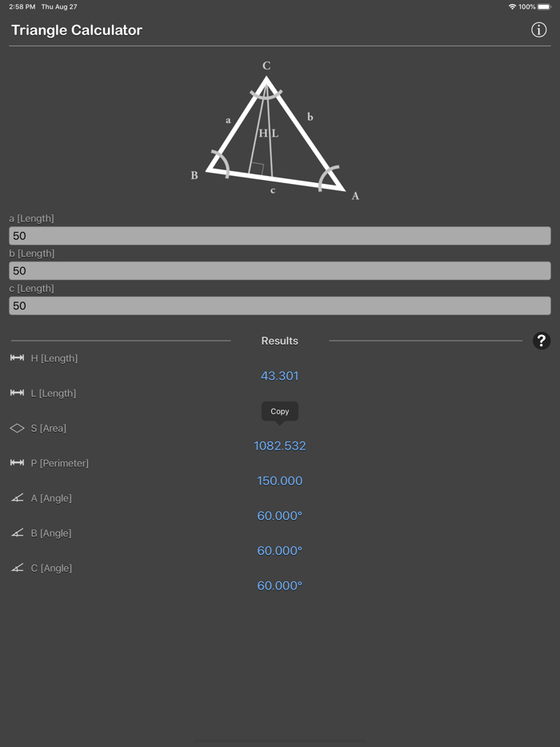Tap the Copy popup button

coord(280,411)
